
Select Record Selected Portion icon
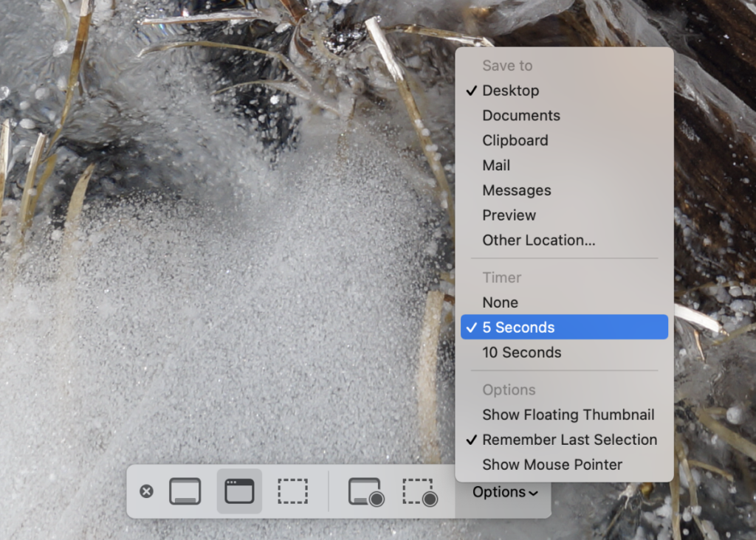(x=420, y=491)
